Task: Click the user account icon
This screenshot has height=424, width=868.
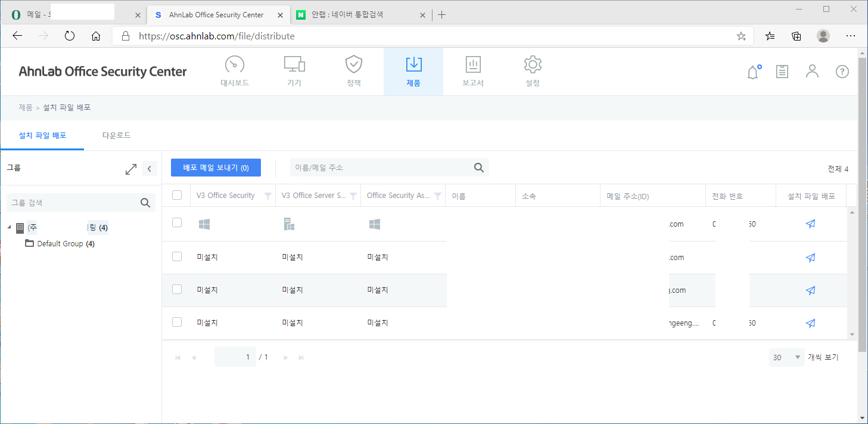Action: [x=812, y=72]
